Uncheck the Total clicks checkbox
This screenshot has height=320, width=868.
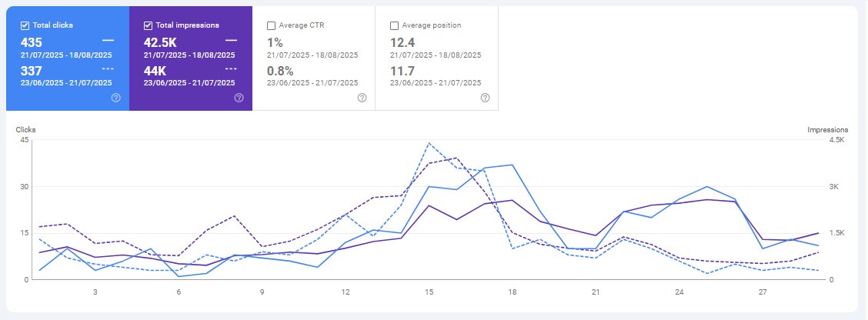coord(25,25)
